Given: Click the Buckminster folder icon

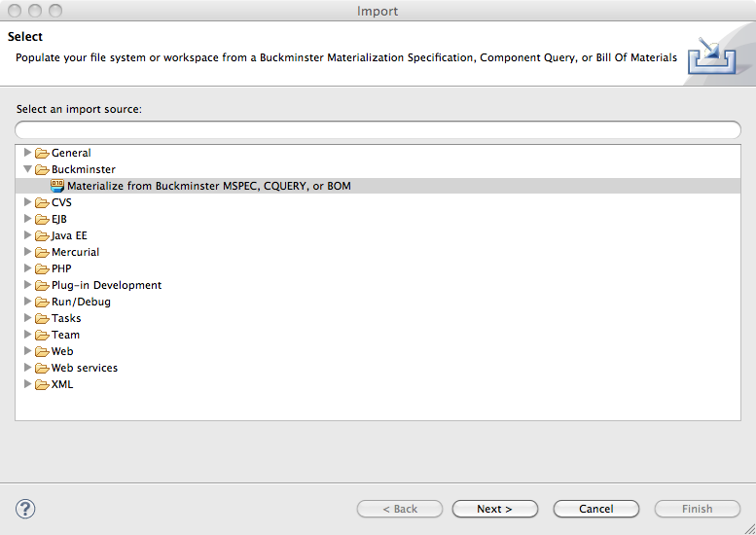Looking at the screenshot, I should pos(42,169).
